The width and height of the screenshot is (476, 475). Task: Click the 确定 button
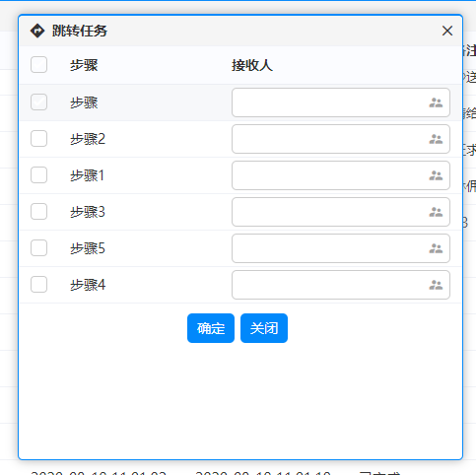click(x=211, y=328)
